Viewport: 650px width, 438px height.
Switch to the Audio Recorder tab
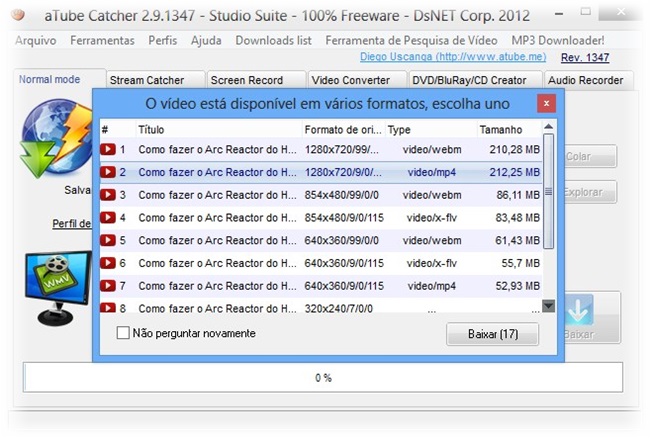click(588, 80)
